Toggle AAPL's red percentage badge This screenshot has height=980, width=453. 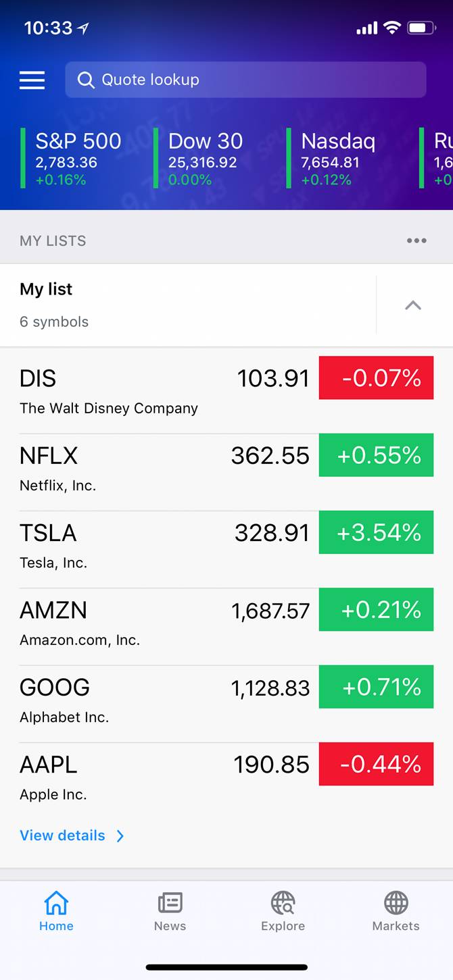(x=376, y=764)
